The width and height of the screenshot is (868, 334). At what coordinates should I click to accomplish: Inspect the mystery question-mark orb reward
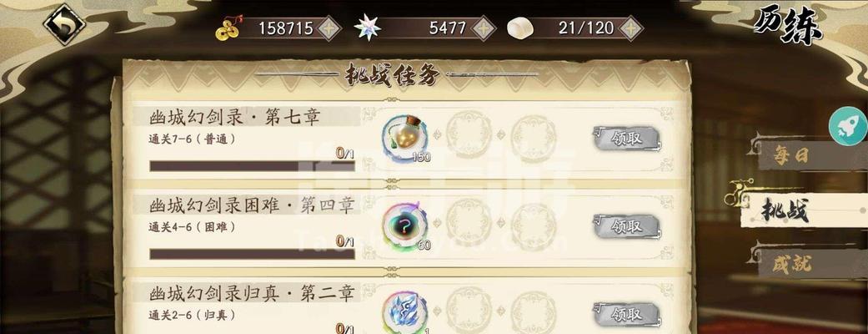click(x=404, y=226)
